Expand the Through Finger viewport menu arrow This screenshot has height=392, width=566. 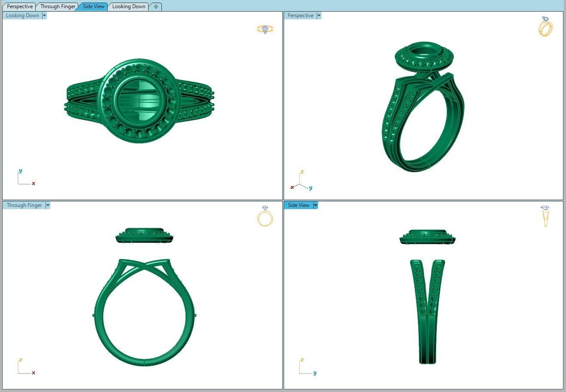pyautogui.click(x=48, y=205)
